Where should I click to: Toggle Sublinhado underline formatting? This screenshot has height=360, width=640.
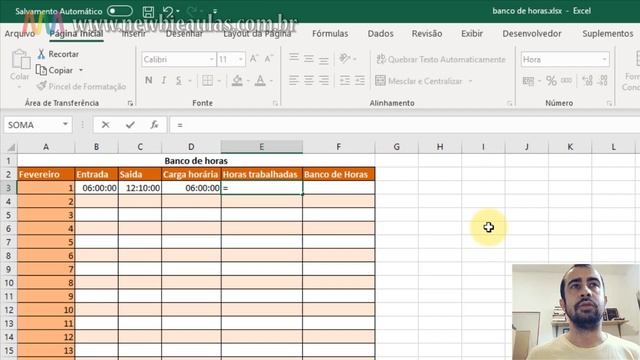click(178, 80)
